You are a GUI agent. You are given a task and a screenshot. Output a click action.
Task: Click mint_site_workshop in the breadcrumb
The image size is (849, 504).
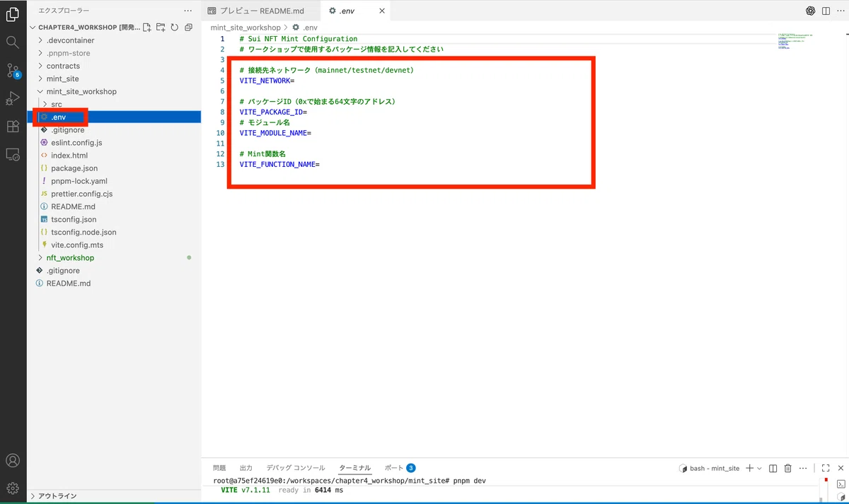pyautogui.click(x=246, y=28)
